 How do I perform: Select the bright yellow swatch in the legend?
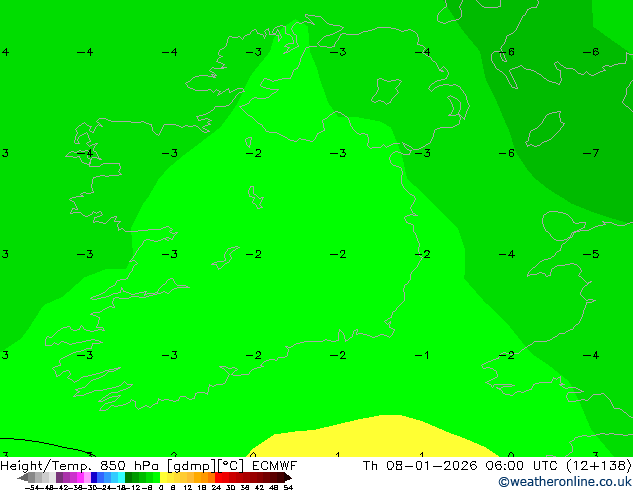pyautogui.click(x=164, y=477)
